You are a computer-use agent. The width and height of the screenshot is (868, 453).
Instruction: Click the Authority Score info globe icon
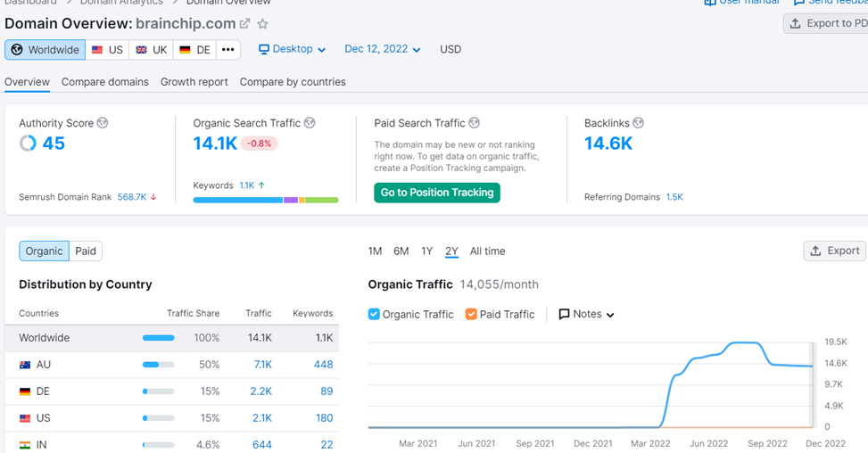coord(103,123)
